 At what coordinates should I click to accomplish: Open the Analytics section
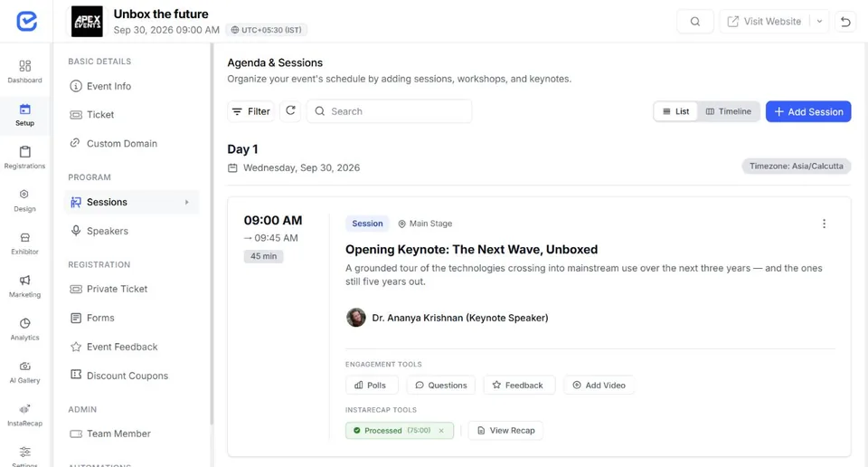[25, 329]
